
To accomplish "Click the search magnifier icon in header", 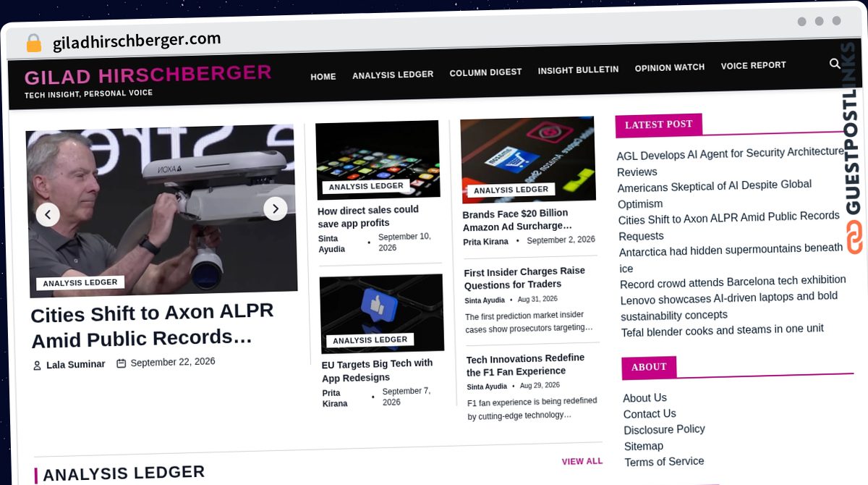I will point(834,64).
